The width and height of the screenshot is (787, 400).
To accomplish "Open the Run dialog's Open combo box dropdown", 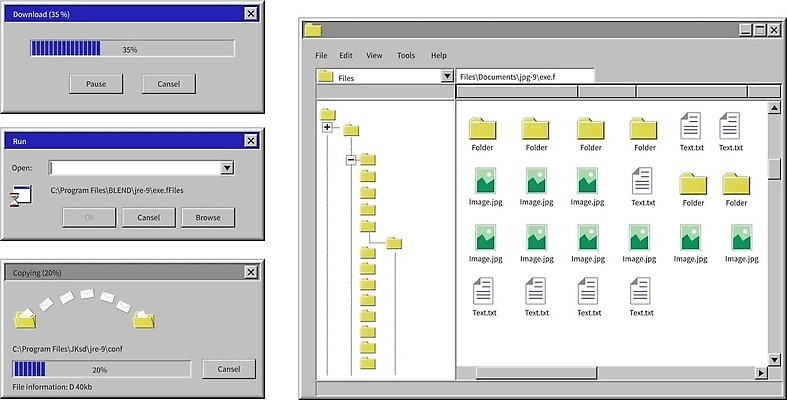I will [227, 168].
